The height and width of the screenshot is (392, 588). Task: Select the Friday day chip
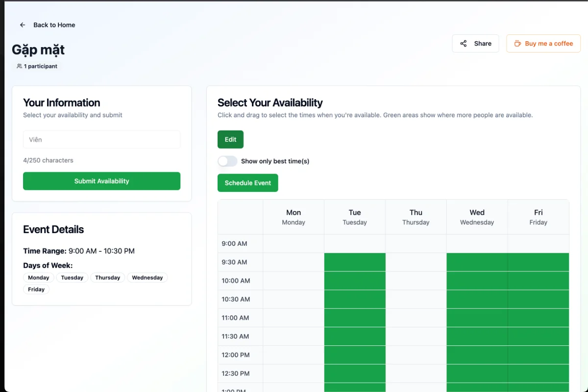[36, 289]
